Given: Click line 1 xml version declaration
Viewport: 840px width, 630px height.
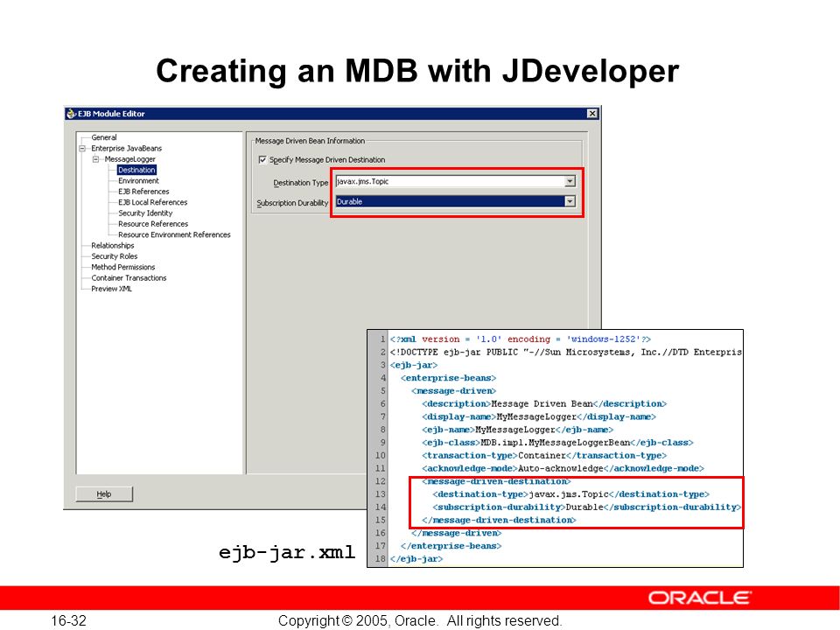Looking at the screenshot, I should [520, 339].
